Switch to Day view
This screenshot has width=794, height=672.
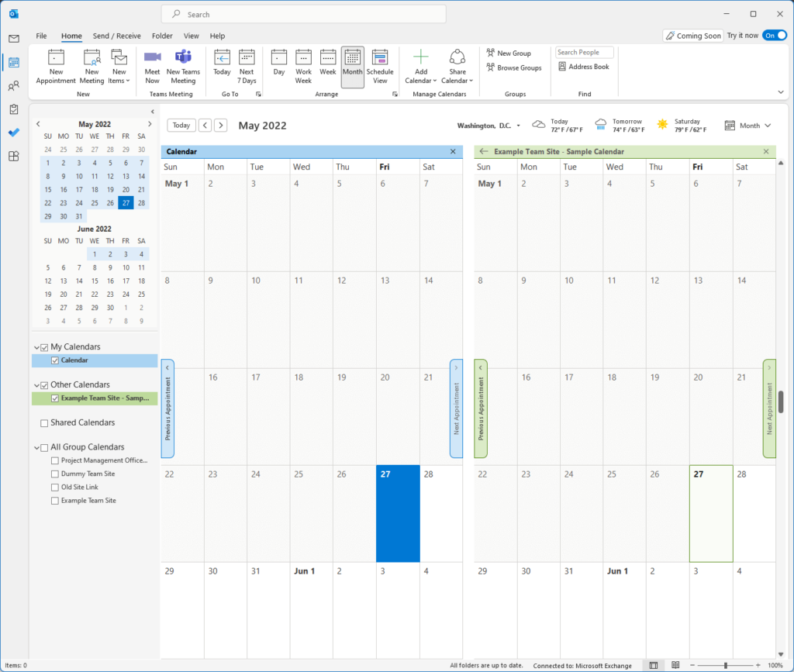pyautogui.click(x=279, y=63)
